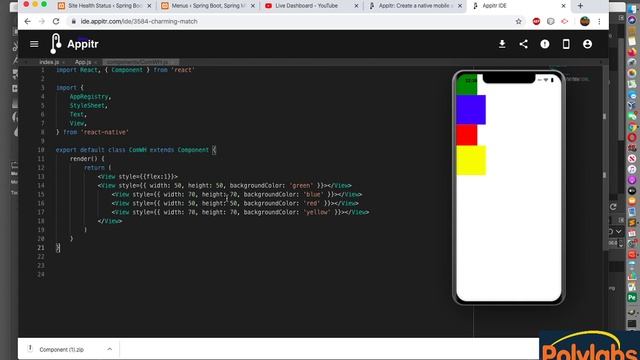
Task: Switch to Site Health Status tab
Action: (105, 6)
